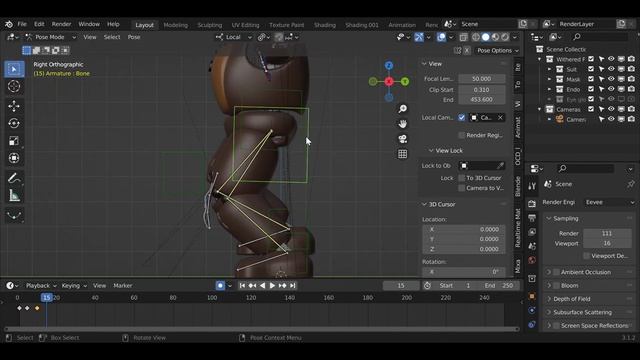Click the blue Z axis gizmo
The image size is (640, 360).
[x=389, y=65]
